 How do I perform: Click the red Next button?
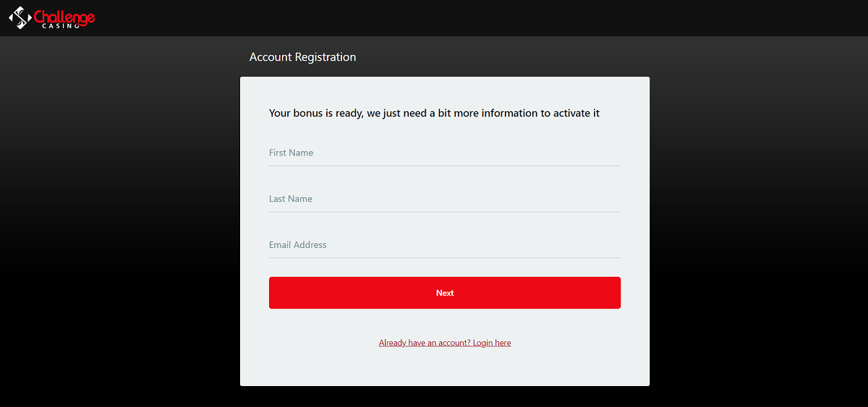click(445, 293)
